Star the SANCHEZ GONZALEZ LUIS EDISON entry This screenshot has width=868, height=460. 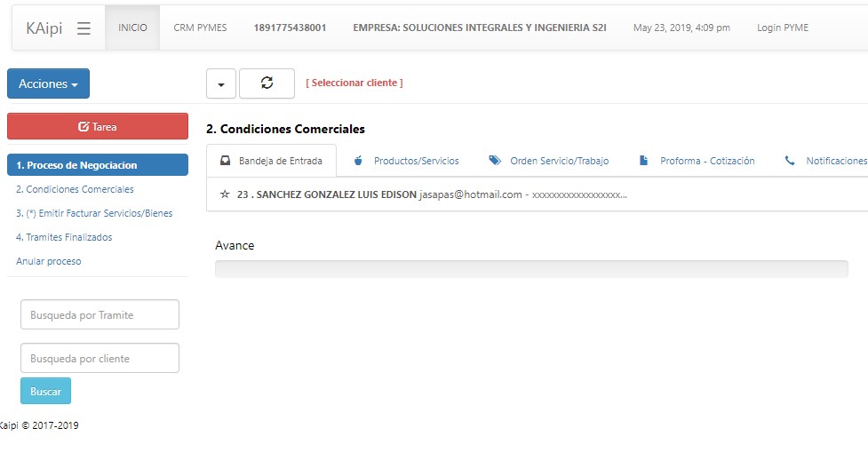[225, 194]
